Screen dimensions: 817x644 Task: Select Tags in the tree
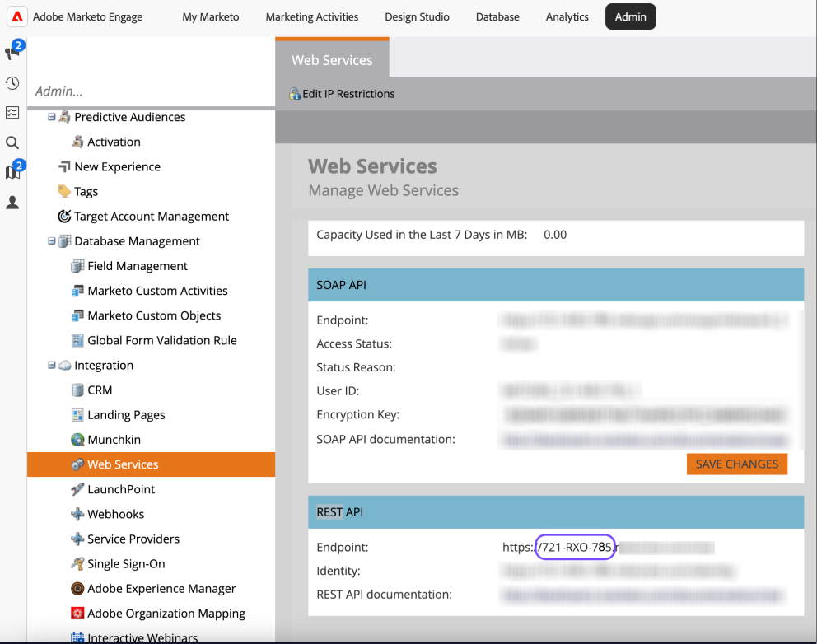[x=86, y=191]
